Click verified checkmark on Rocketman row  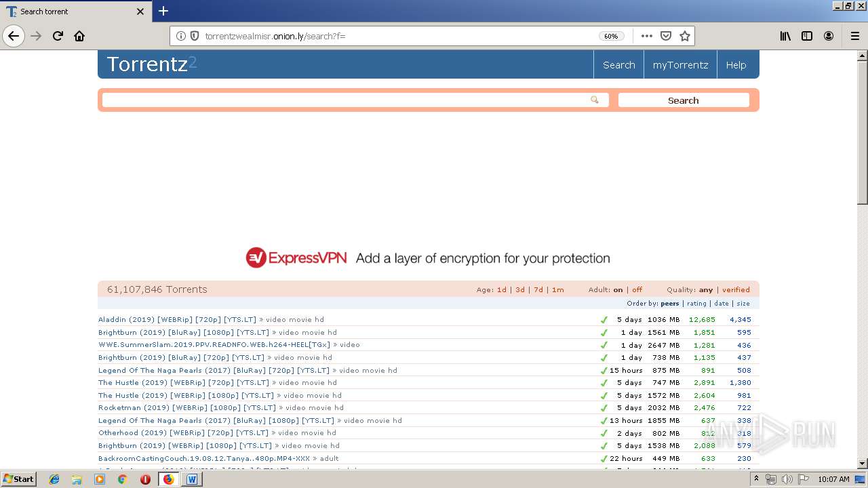pyautogui.click(x=604, y=408)
